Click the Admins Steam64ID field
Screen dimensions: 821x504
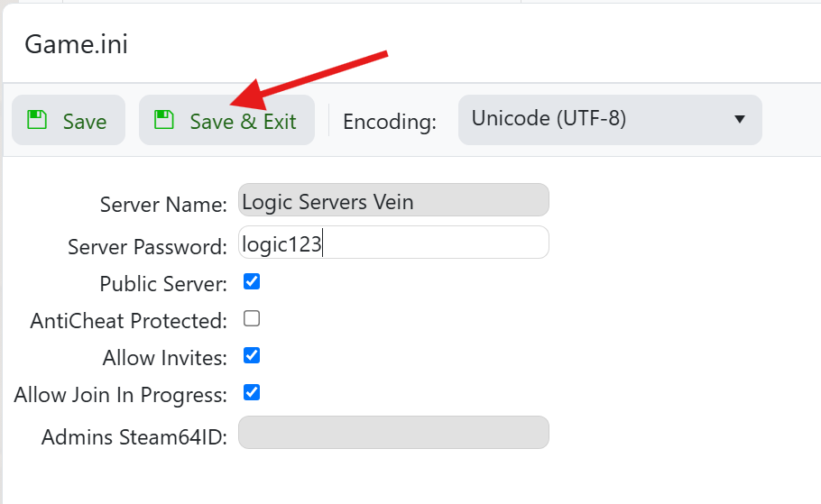click(393, 433)
